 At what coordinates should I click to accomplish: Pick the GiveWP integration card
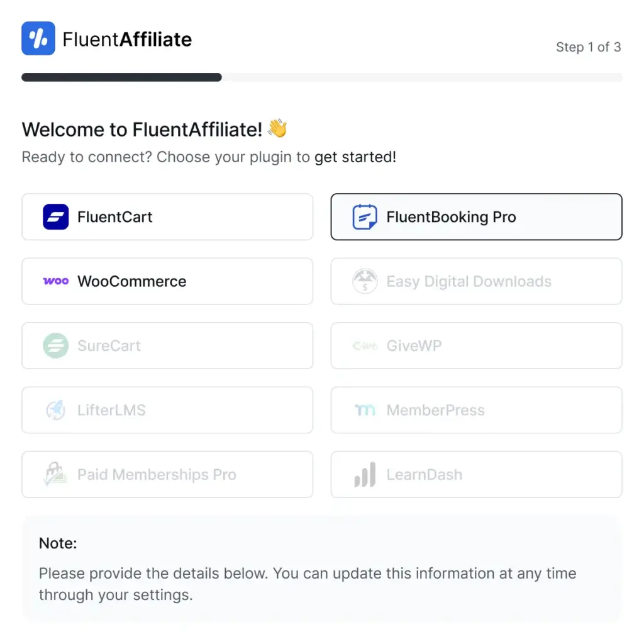coord(477,345)
